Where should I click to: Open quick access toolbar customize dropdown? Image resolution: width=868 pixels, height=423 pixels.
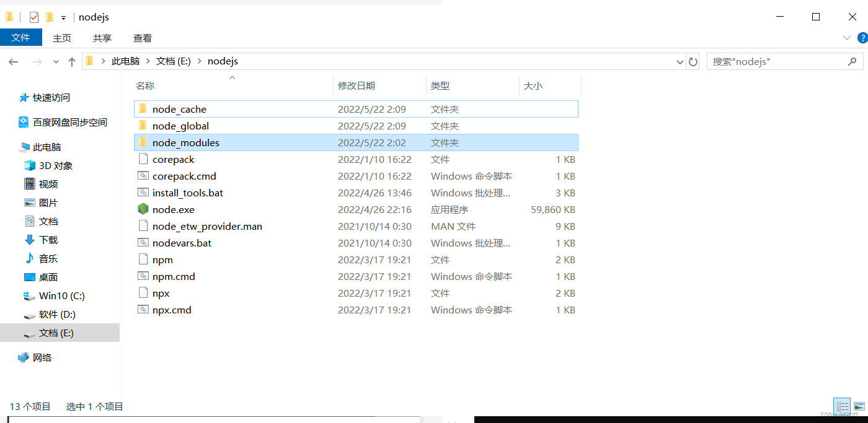tap(63, 17)
